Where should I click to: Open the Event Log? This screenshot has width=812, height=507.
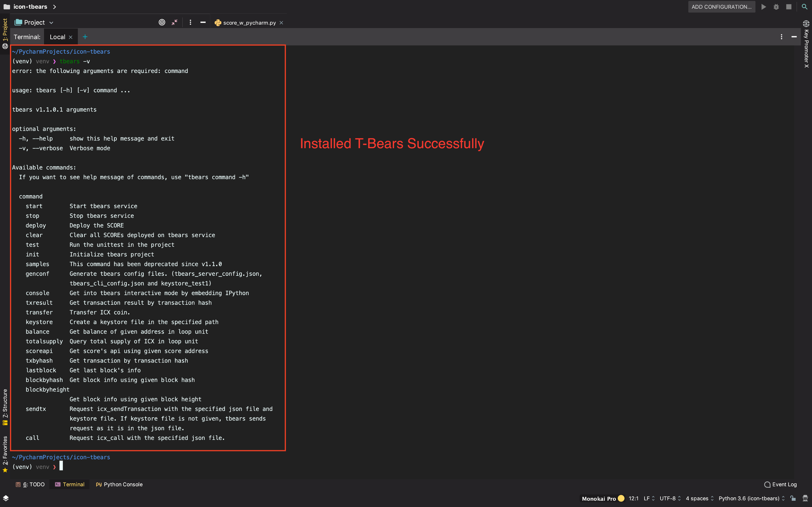(x=780, y=484)
